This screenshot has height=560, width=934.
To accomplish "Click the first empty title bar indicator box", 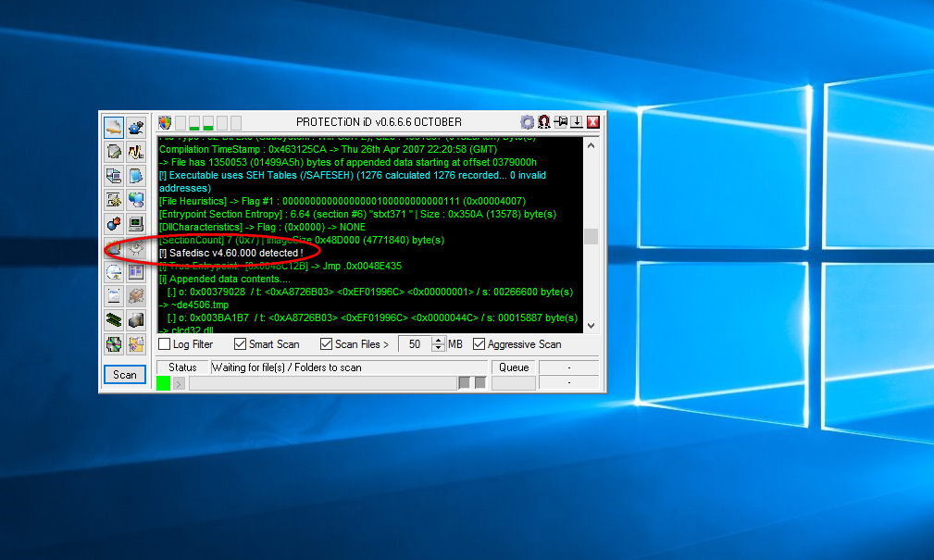I will [180, 123].
